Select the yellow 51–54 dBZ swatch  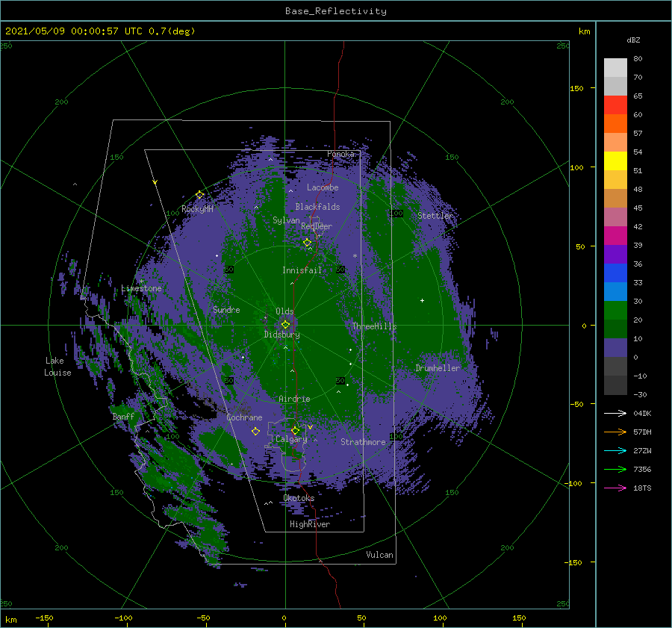(x=615, y=161)
